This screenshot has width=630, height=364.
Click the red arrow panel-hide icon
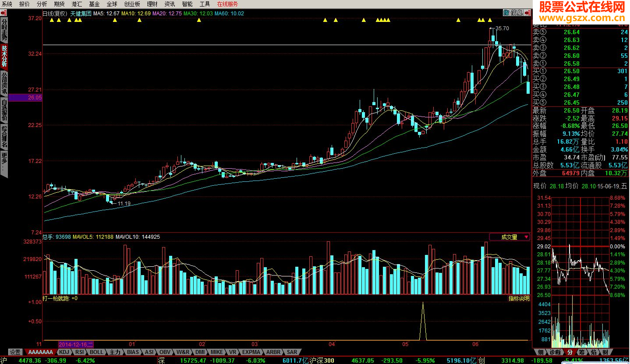(x=527, y=13)
